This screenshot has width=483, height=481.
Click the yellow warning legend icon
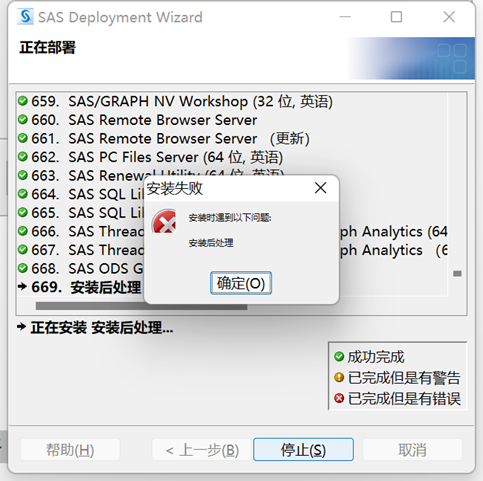(x=339, y=377)
